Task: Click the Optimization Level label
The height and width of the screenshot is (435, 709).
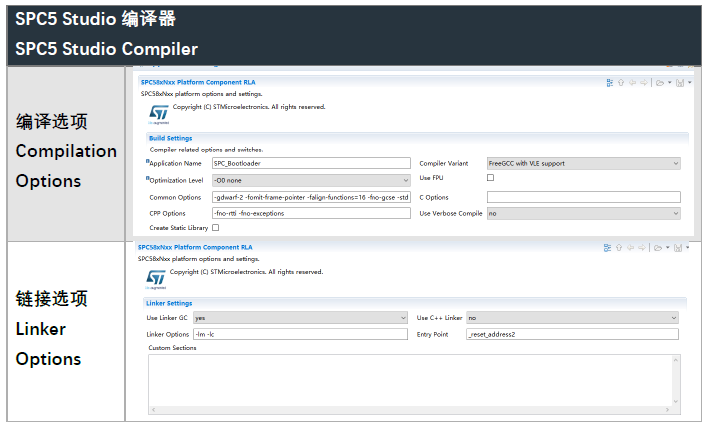Action: coord(176,180)
